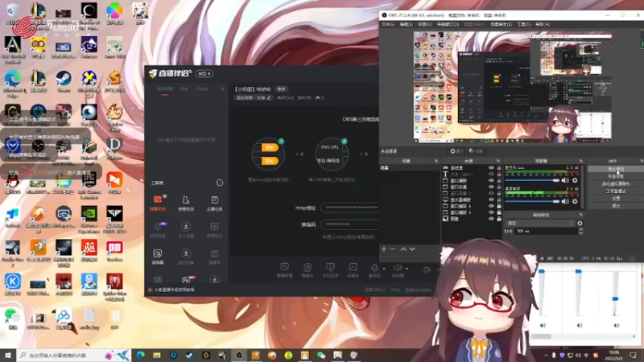Click speaker icon under first slider in white panel
This screenshot has width=644, height=362.
(543, 325)
